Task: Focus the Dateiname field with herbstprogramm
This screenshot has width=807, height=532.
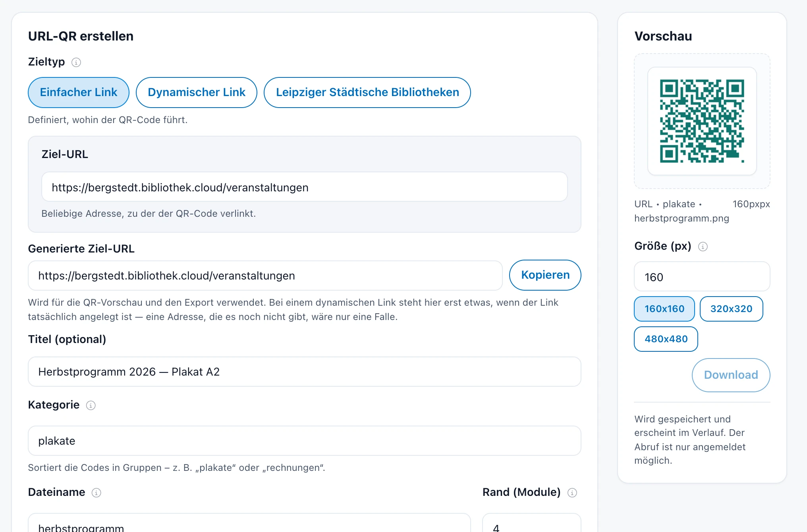Action: click(249, 523)
